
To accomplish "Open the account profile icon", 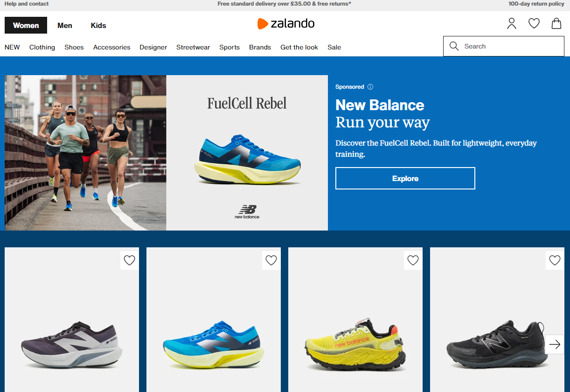I will pos(512,23).
